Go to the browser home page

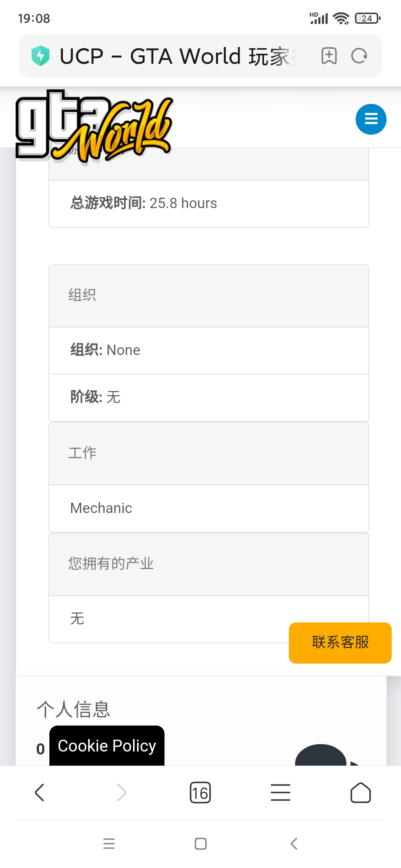point(361,793)
